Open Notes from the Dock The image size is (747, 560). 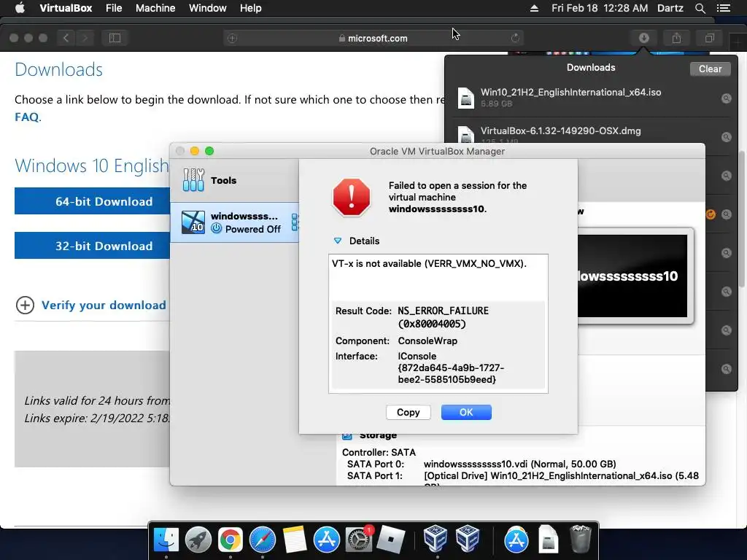pos(295,540)
